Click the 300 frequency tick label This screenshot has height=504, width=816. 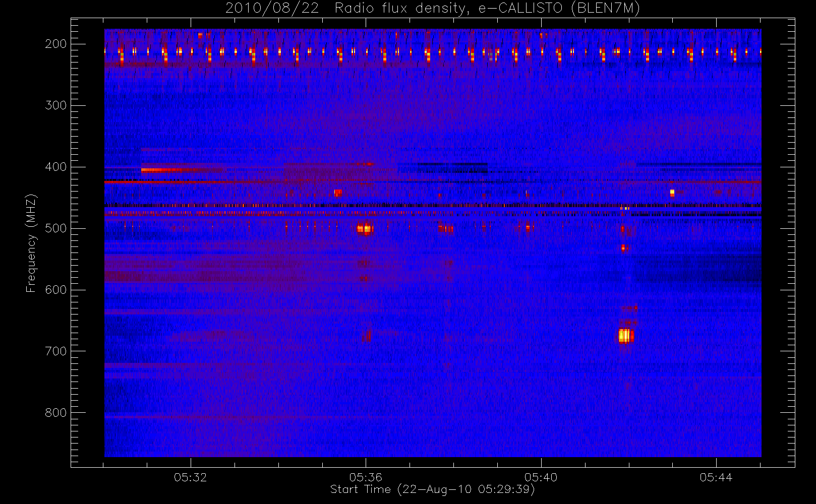[x=55, y=105]
